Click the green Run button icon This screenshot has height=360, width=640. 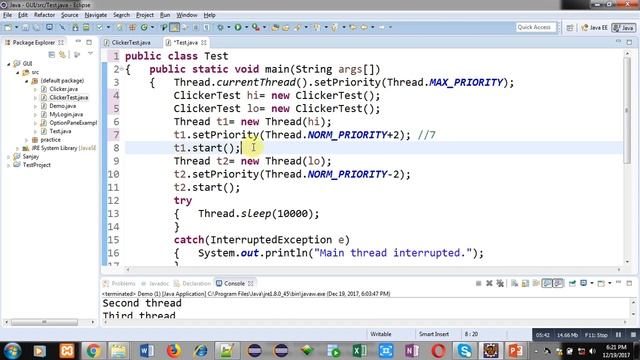(x=238, y=27)
